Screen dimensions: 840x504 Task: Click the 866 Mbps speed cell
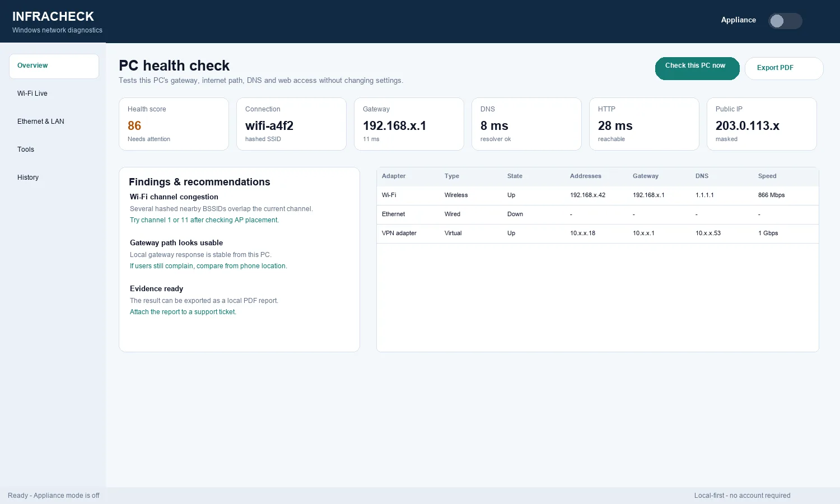(x=772, y=195)
